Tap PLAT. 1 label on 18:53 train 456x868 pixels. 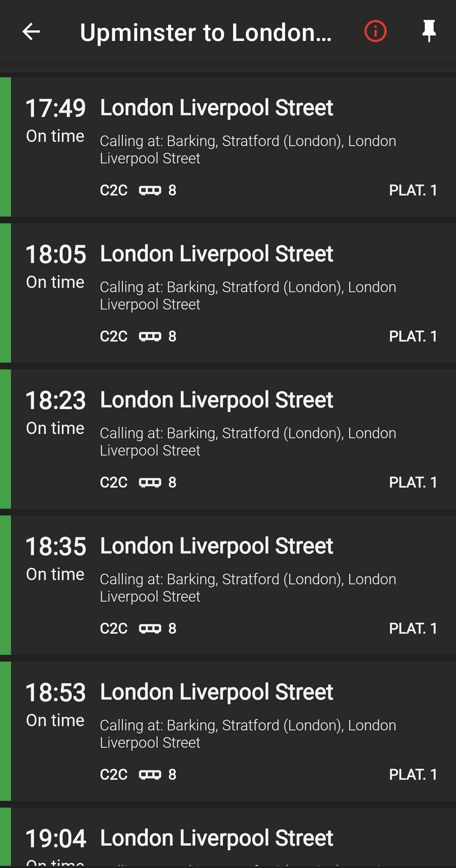click(413, 775)
